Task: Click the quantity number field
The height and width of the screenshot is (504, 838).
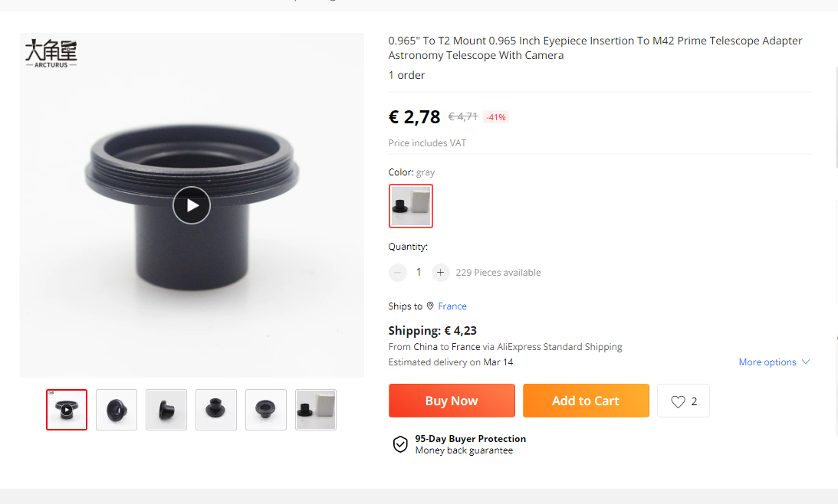Action: (419, 272)
